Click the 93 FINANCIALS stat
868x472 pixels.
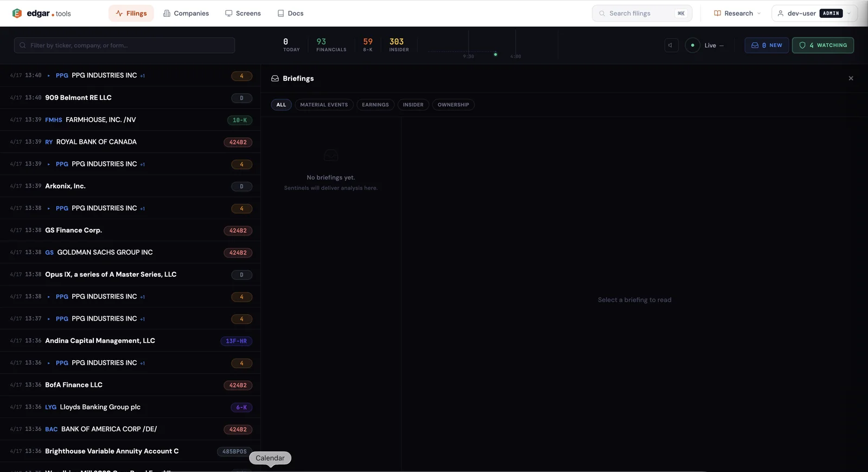[x=331, y=44]
